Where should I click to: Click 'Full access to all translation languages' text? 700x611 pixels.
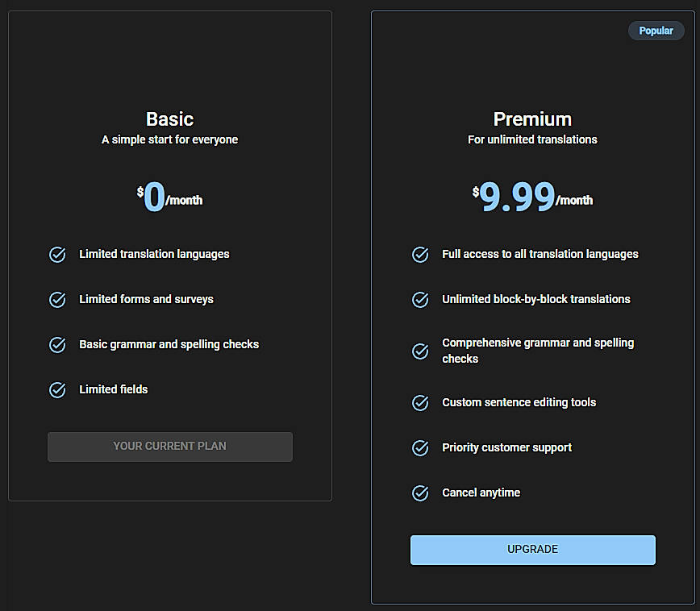pos(540,254)
